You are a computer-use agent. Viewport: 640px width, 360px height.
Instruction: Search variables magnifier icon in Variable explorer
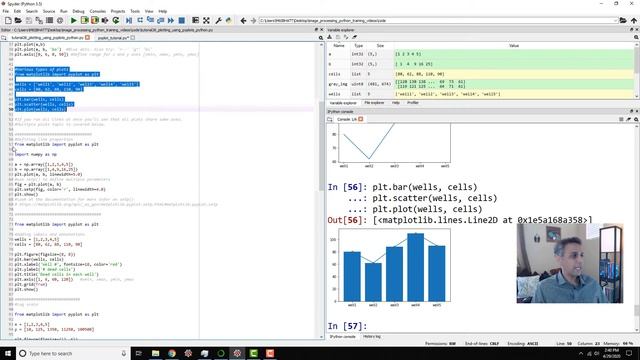tap(636, 37)
